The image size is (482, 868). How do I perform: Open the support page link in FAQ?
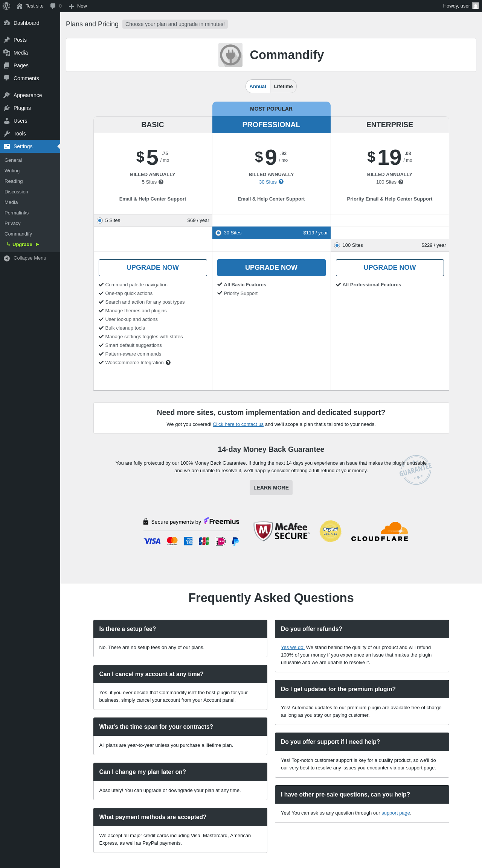pyautogui.click(x=396, y=813)
